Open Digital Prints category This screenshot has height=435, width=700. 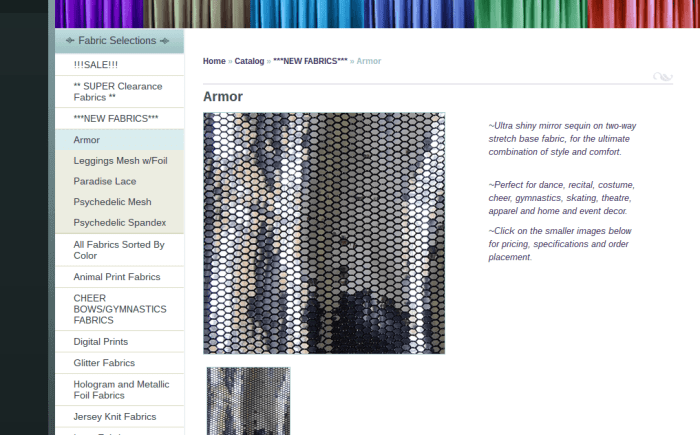[101, 341]
